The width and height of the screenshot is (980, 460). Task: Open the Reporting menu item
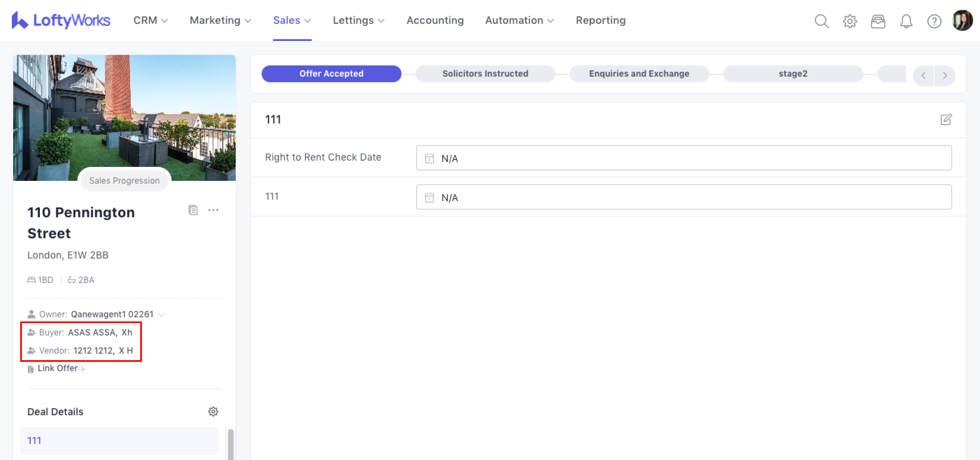600,20
